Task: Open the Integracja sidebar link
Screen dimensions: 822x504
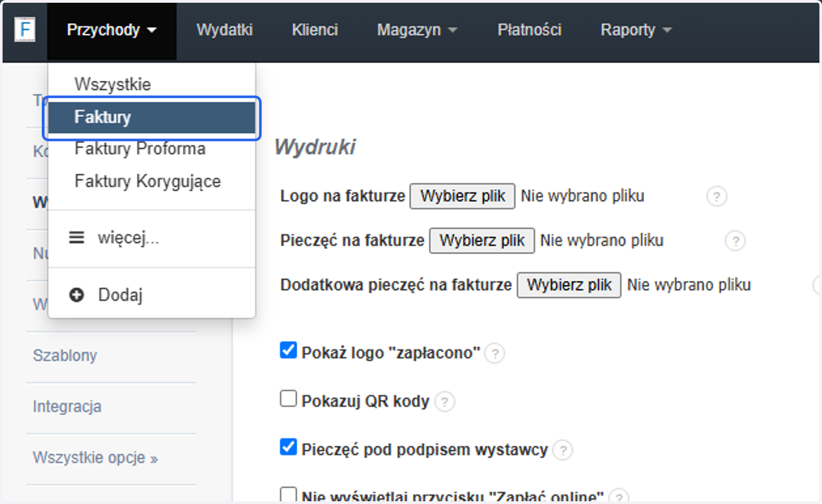Action: pyautogui.click(x=67, y=406)
